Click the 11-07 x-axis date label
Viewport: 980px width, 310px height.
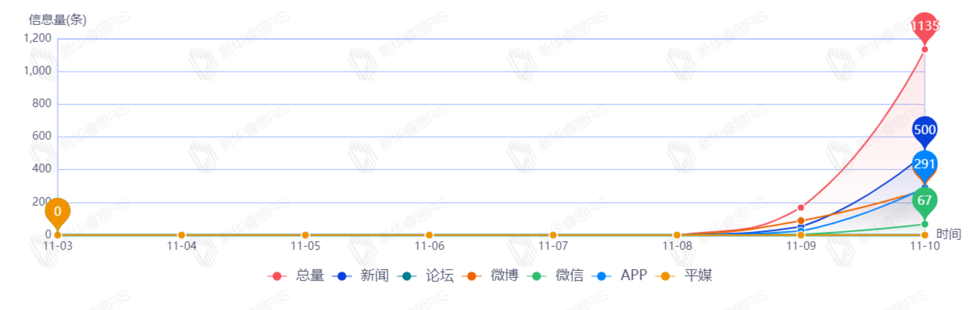point(553,246)
